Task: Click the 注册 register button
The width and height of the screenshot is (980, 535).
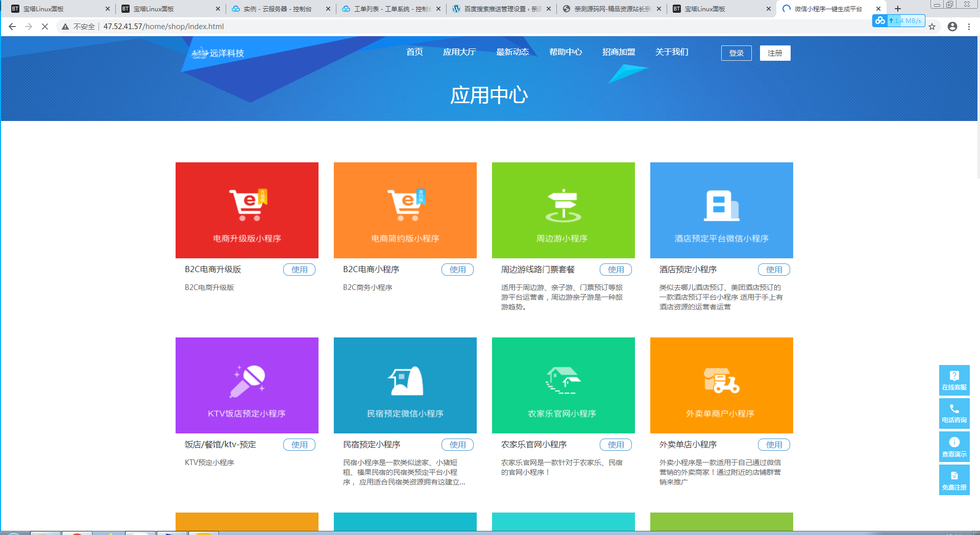Action: click(775, 53)
